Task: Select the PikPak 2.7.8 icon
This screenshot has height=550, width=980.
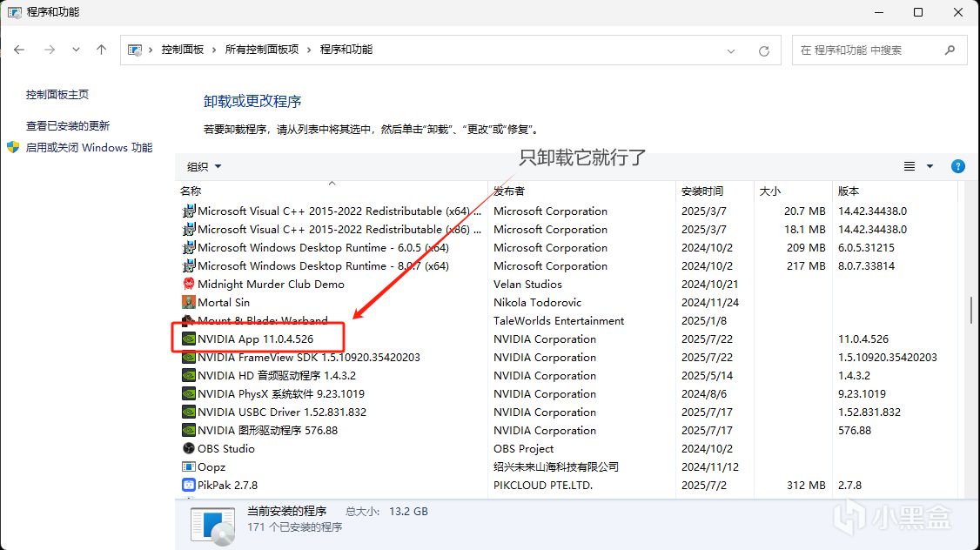Action: pyautogui.click(x=188, y=485)
